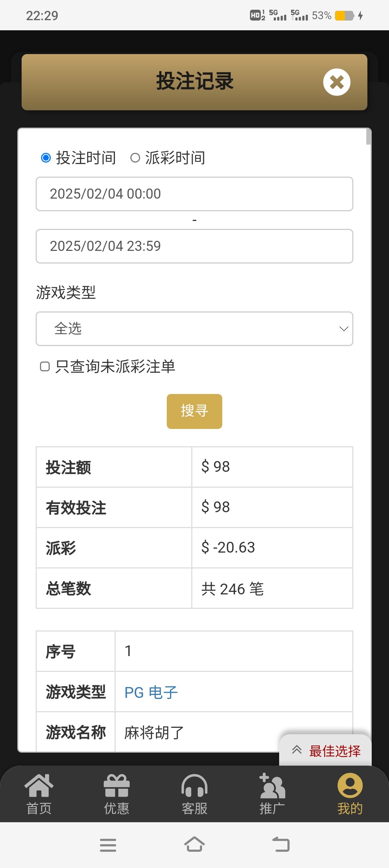Tap the 我的 profile icon
Viewport: 389px width, 868px height.
350,787
